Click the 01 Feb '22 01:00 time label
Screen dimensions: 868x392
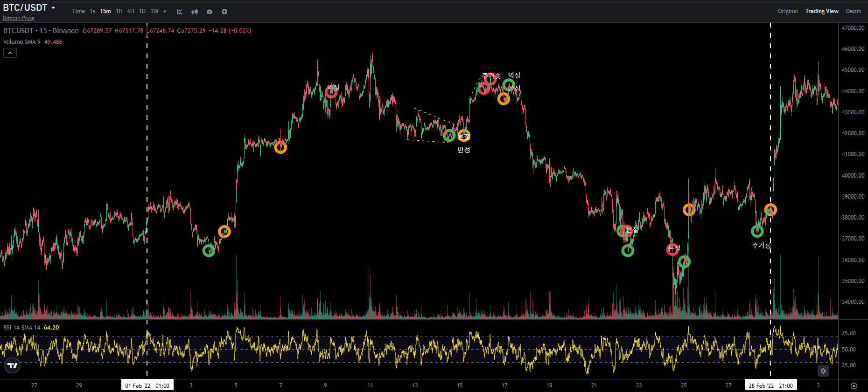click(x=147, y=385)
